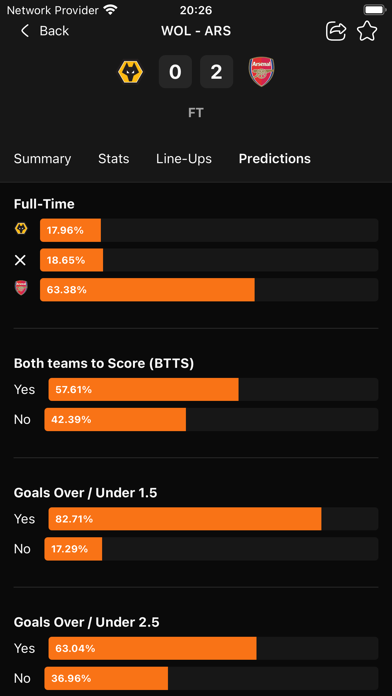The image size is (392, 696).
Task: Select the draw X icon in Full-Time
Action: 20,260
